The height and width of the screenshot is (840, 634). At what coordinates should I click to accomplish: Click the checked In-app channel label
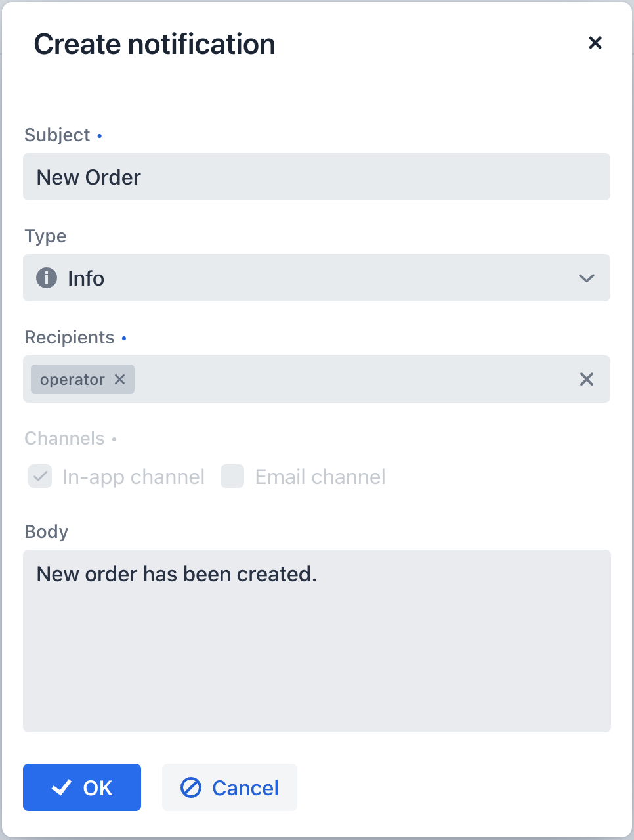click(x=133, y=476)
